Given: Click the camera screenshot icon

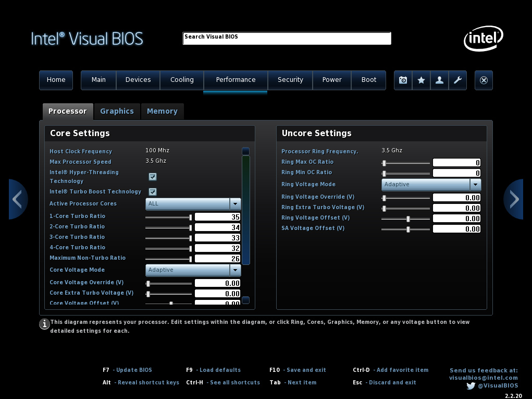Looking at the screenshot, I should coord(402,80).
